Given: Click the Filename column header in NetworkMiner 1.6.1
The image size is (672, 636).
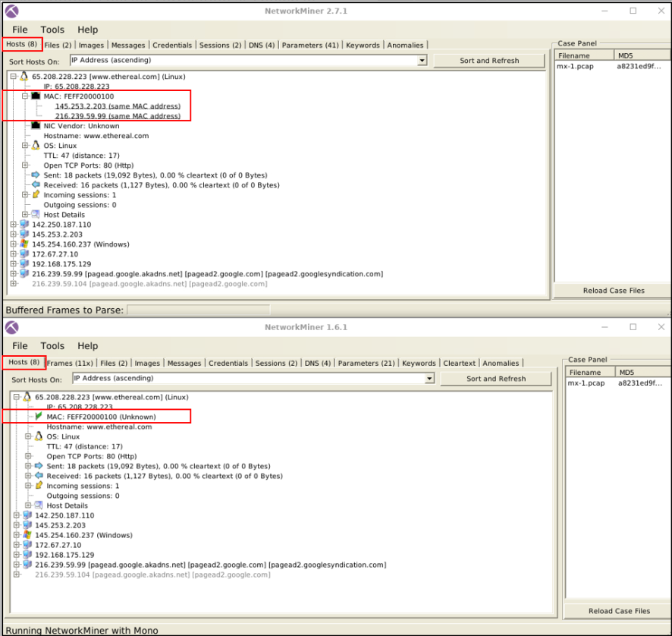Looking at the screenshot, I should coord(590,372).
